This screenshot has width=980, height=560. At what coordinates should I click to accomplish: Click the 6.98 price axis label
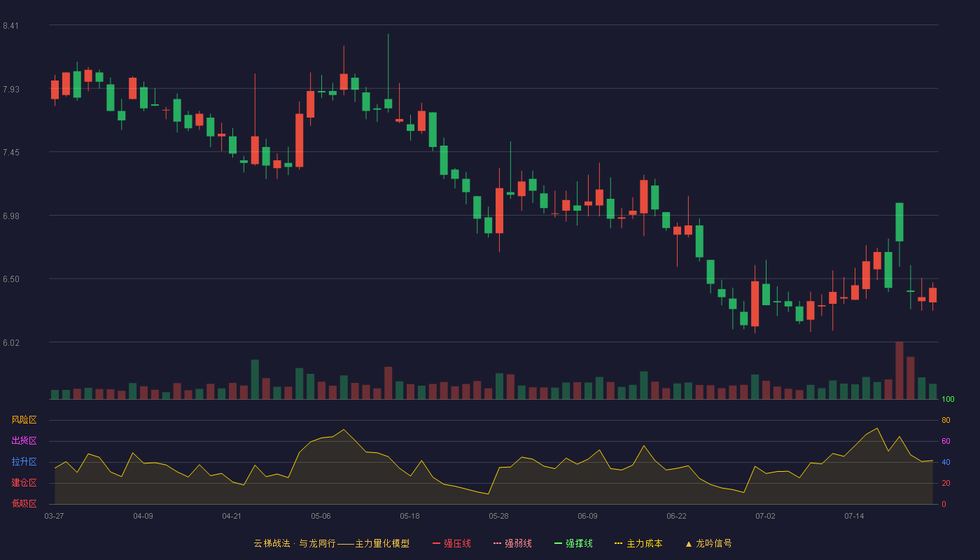point(10,216)
